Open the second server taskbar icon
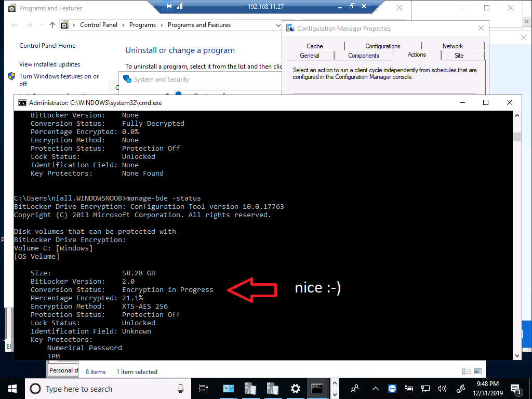 pos(272,389)
